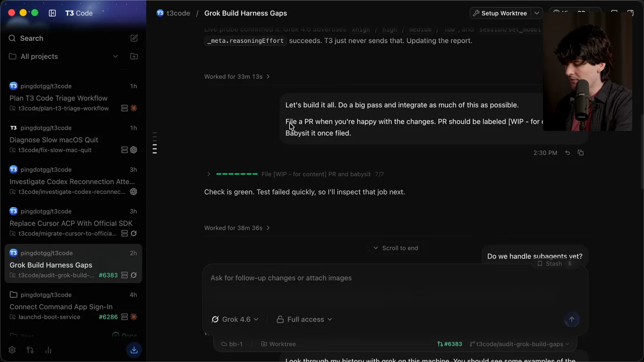Open the Grok 4.6 model selector
Screen dimensions: 644x362
(x=235, y=319)
